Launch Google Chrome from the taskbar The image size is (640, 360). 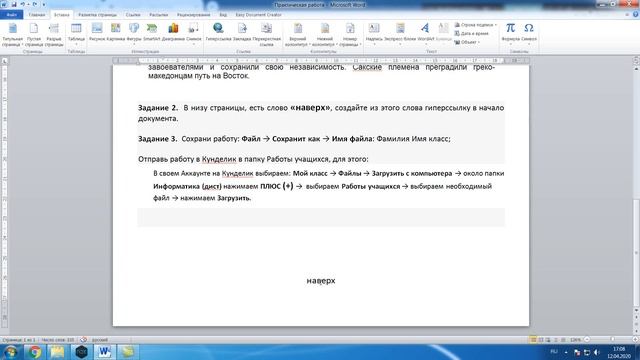(34, 352)
